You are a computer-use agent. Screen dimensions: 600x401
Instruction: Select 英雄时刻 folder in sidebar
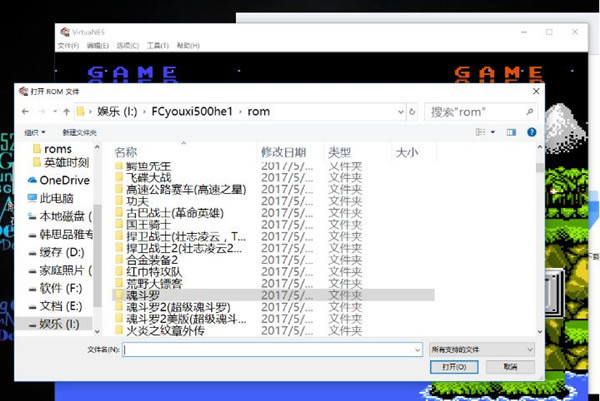coord(61,162)
